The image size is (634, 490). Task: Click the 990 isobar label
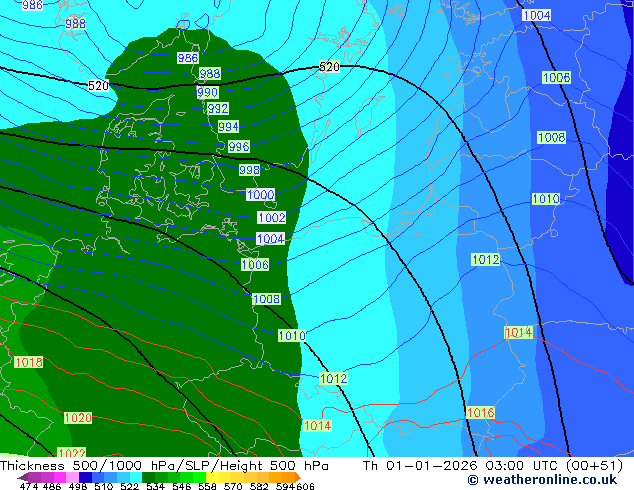pos(207,93)
